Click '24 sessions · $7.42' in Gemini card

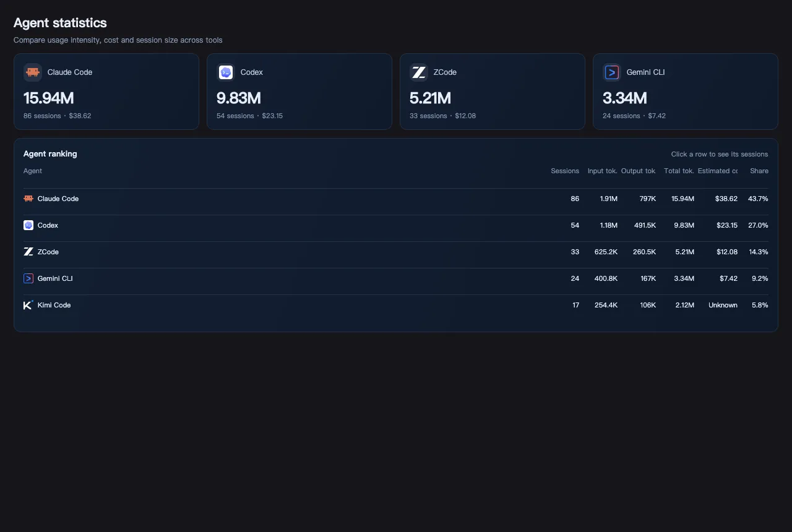click(634, 116)
